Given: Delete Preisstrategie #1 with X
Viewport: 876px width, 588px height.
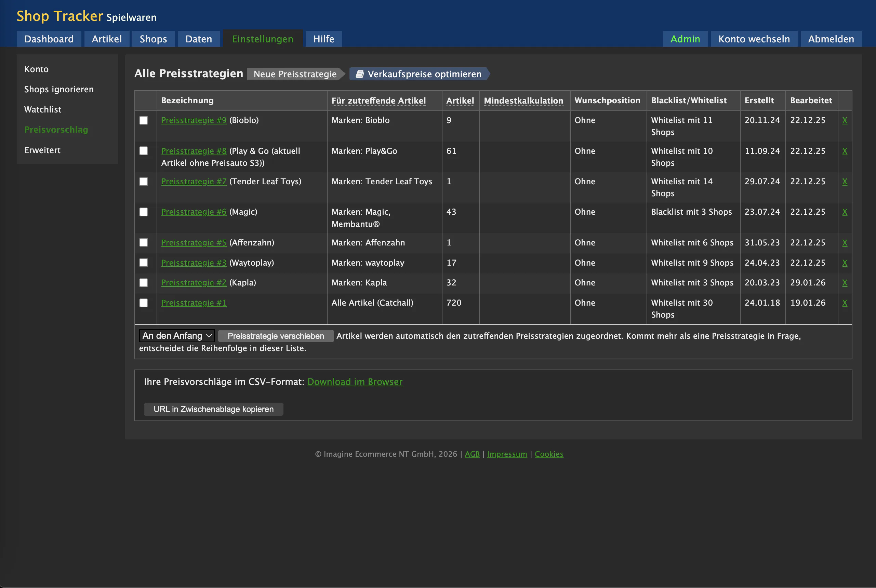Looking at the screenshot, I should (x=845, y=303).
